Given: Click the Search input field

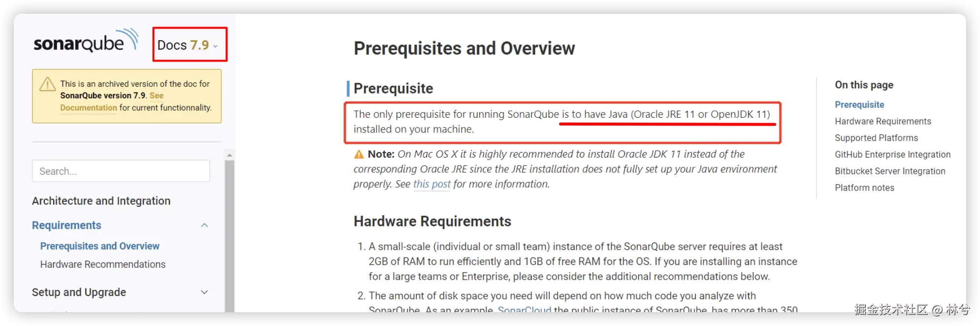Looking at the screenshot, I should click(121, 171).
